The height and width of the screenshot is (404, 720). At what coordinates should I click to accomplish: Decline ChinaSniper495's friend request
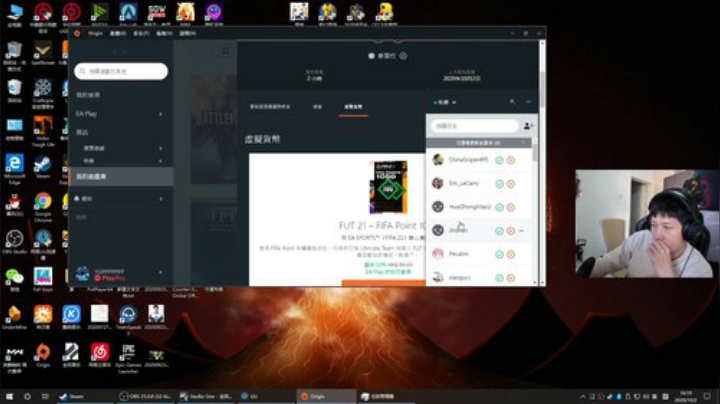(511, 160)
